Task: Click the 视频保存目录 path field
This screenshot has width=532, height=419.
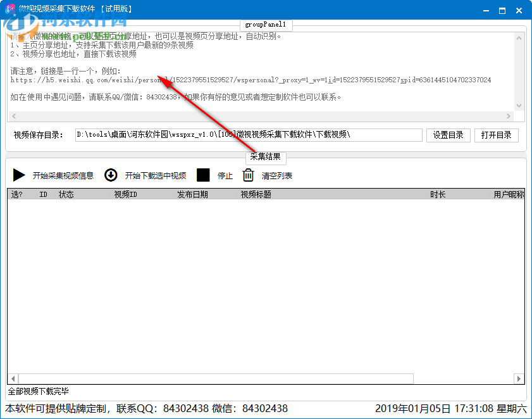Action: point(249,135)
